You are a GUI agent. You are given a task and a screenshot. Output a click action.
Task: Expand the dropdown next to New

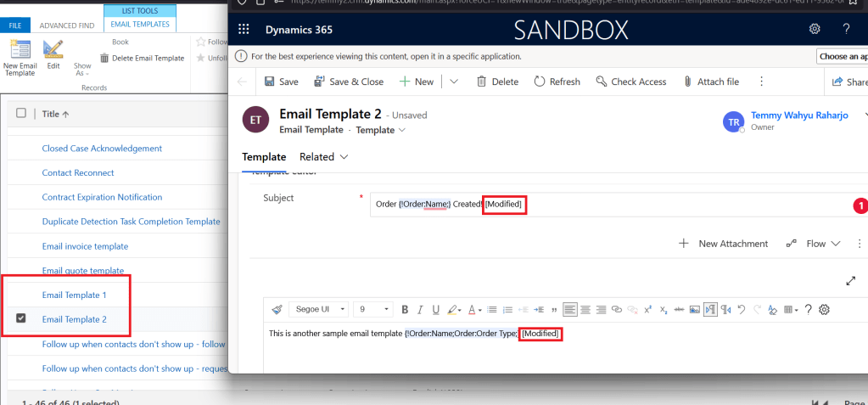[454, 82]
